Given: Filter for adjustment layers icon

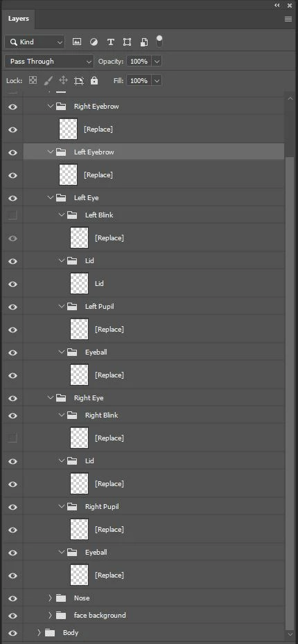Looking at the screenshot, I should coord(94,42).
